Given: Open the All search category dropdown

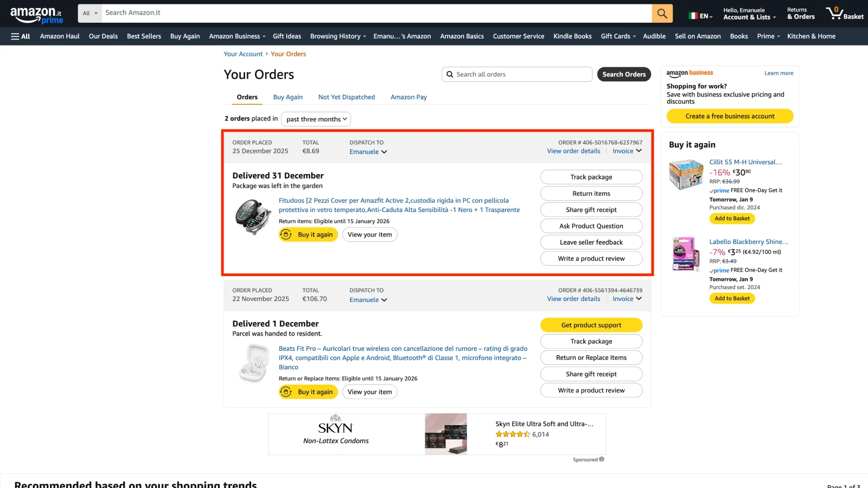Looking at the screenshot, I should tap(90, 14).
